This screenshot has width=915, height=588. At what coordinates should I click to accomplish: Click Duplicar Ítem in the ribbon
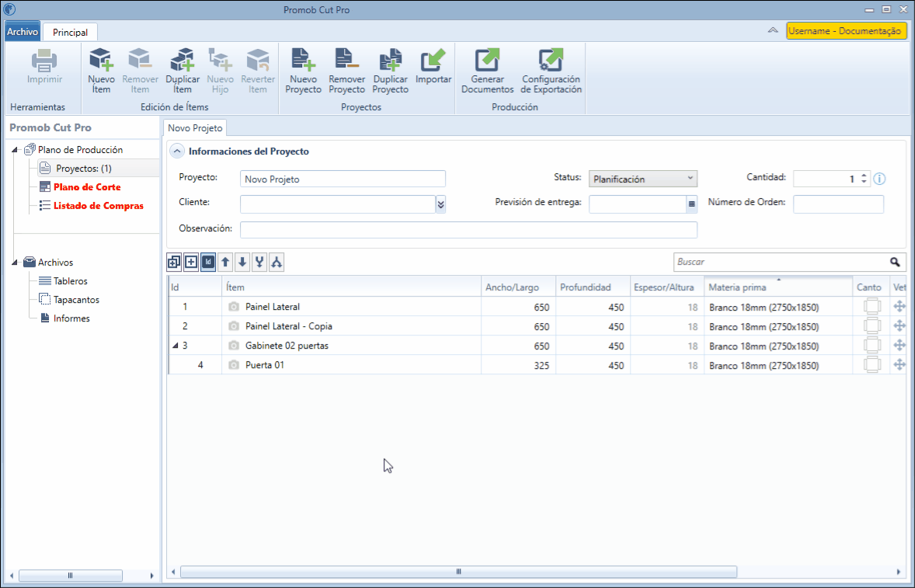click(x=182, y=71)
